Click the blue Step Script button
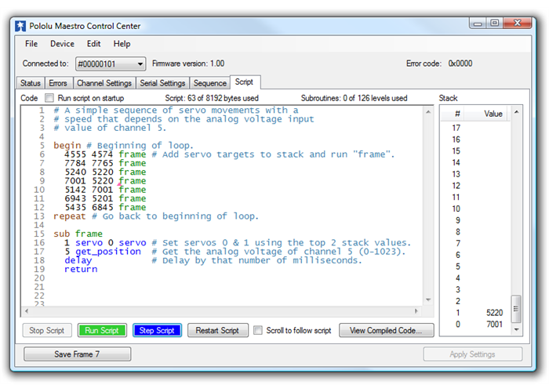549x392 pixels. click(157, 331)
